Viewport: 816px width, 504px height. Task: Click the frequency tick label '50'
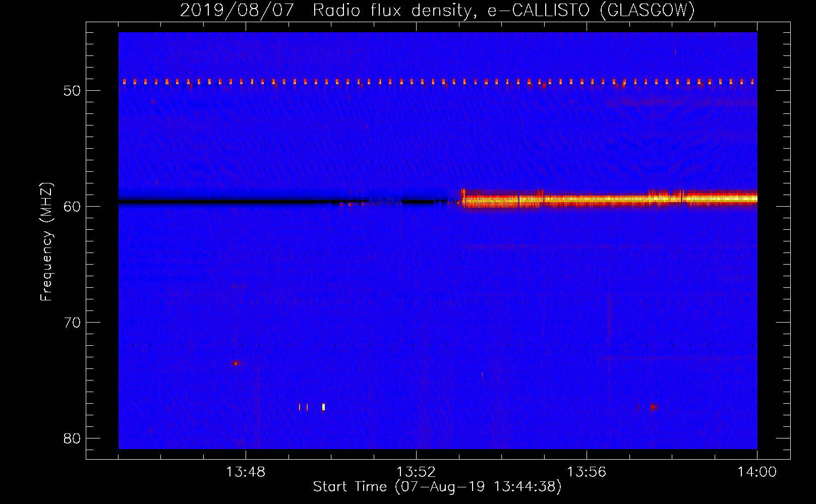pos(73,91)
